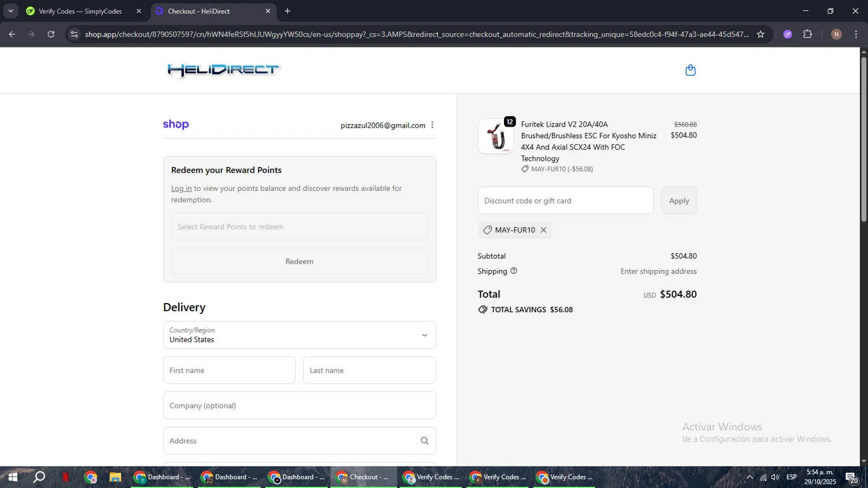Click the ESP language indicator
The width and height of the screenshot is (868, 488).
[792, 477]
